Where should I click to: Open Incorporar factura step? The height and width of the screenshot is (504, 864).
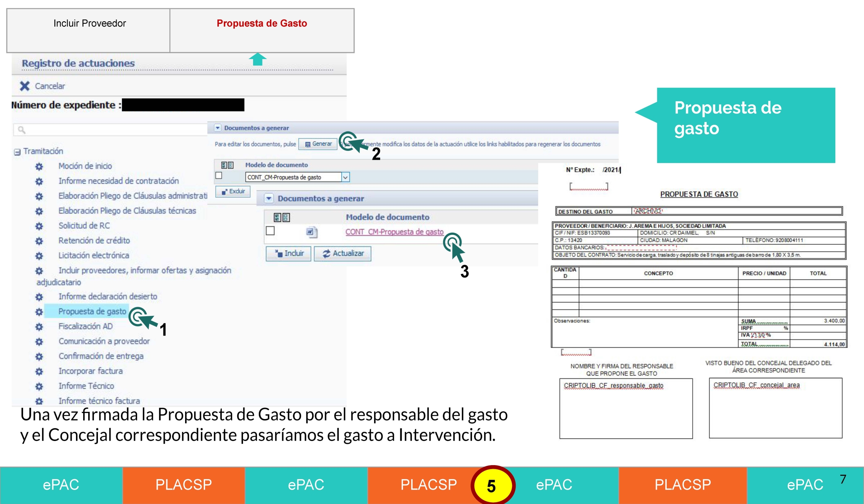click(x=90, y=371)
